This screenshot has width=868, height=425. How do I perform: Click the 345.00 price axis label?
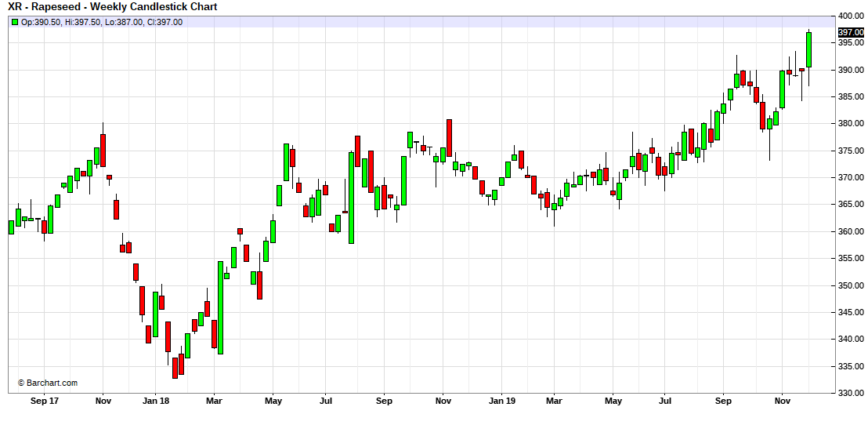pos(851,313)
